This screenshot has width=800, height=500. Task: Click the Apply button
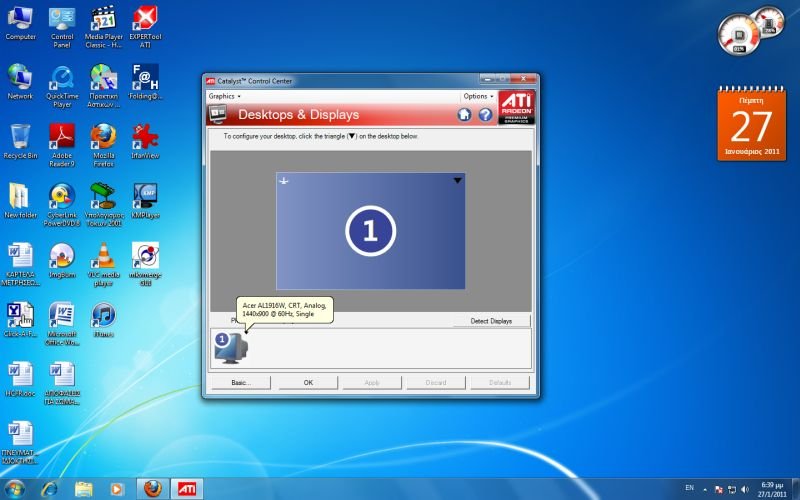(x=372, y=383)
